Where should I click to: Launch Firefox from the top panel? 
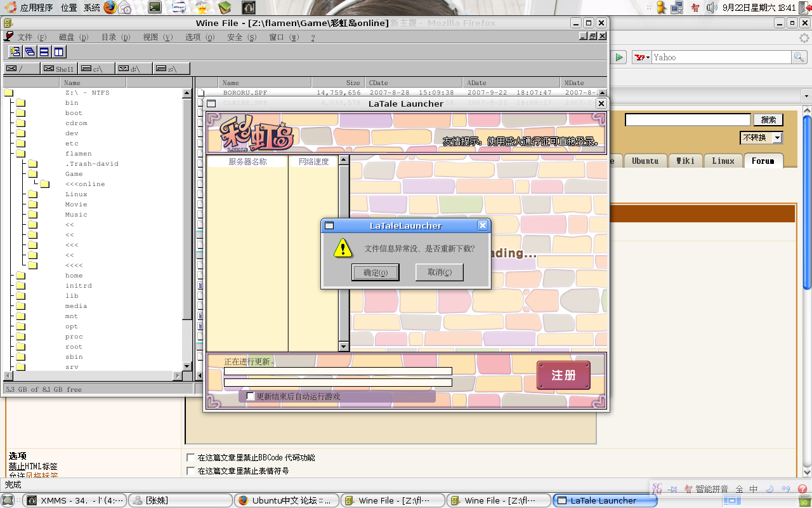[110, 8]
